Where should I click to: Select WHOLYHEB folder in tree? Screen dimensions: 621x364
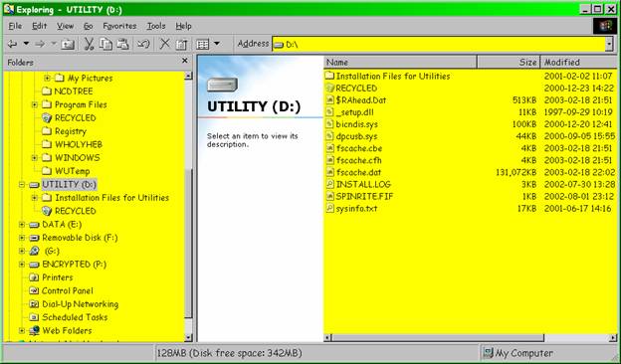pyautogui.click(x=79, y=144)
